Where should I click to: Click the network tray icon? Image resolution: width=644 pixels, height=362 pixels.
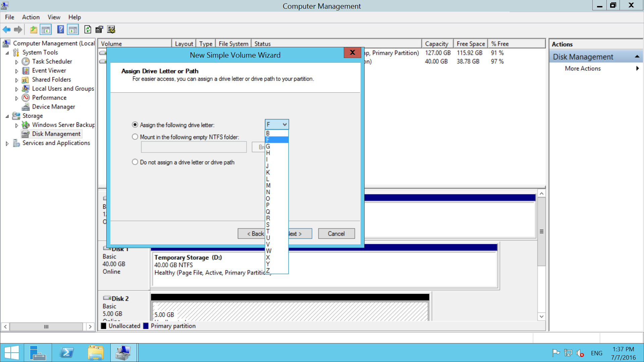pos(568,353)
